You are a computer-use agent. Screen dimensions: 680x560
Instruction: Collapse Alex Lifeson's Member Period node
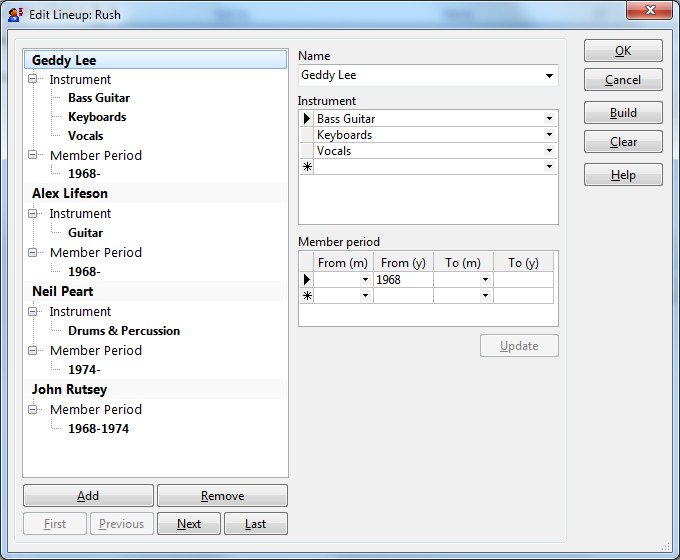[x=33, y=252]
